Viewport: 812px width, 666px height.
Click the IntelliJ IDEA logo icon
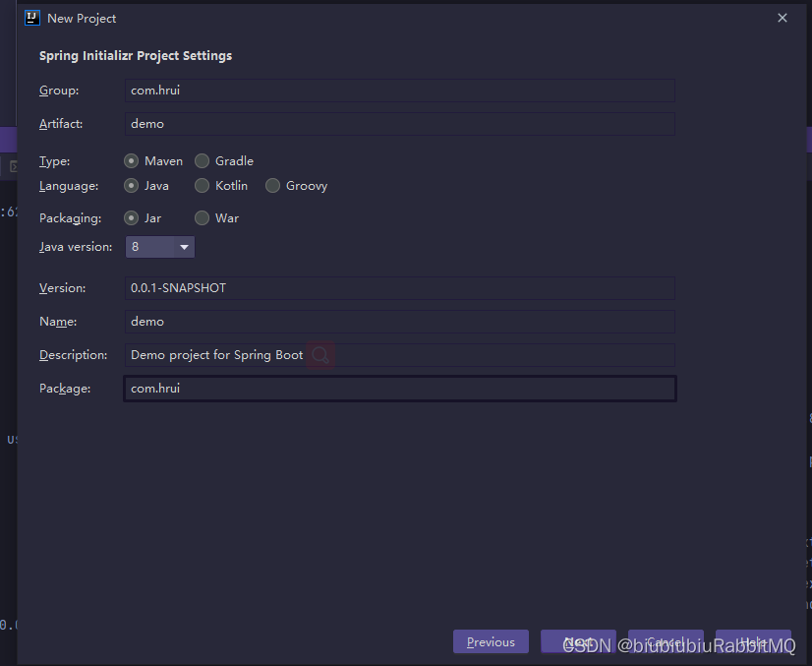pyautogui.click(x=32, y=18)
